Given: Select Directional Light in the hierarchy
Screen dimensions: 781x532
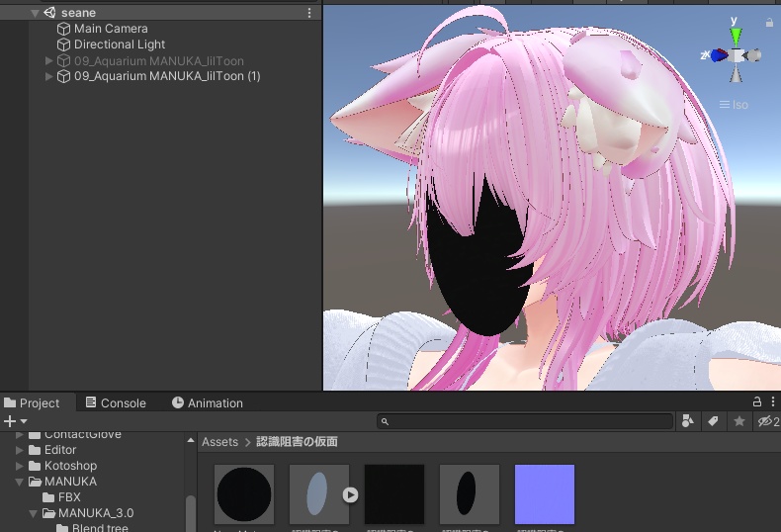Looking at the screenshot, I should tap(120, 44).
